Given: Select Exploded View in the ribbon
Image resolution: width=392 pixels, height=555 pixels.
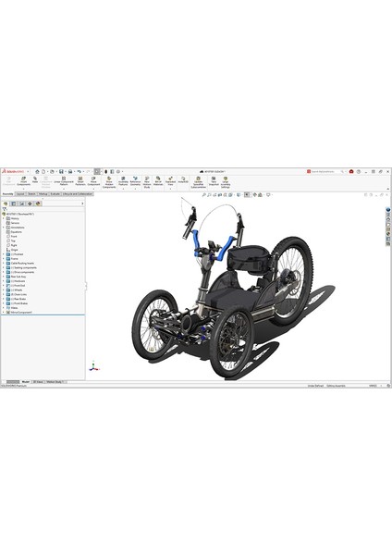Looking at the screenshot, I should pyautogui.click(x=170, y=181).
